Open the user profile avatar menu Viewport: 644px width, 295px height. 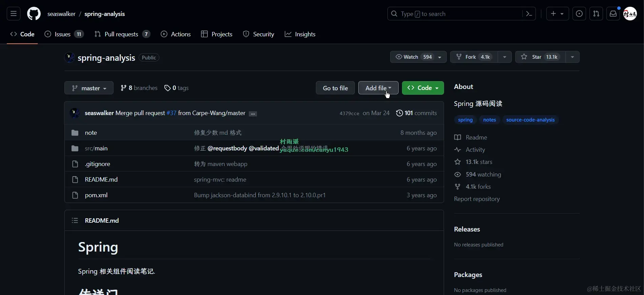click(x=630, y=14)
